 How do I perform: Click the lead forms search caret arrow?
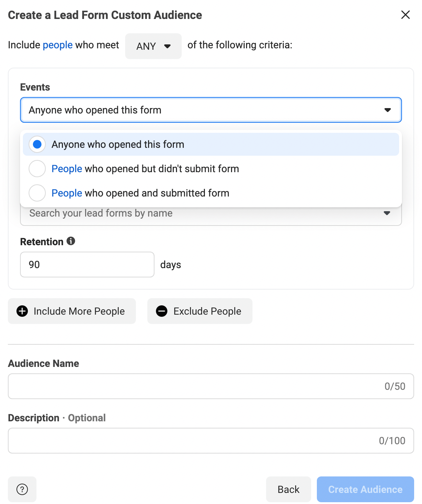pos(387,213)
